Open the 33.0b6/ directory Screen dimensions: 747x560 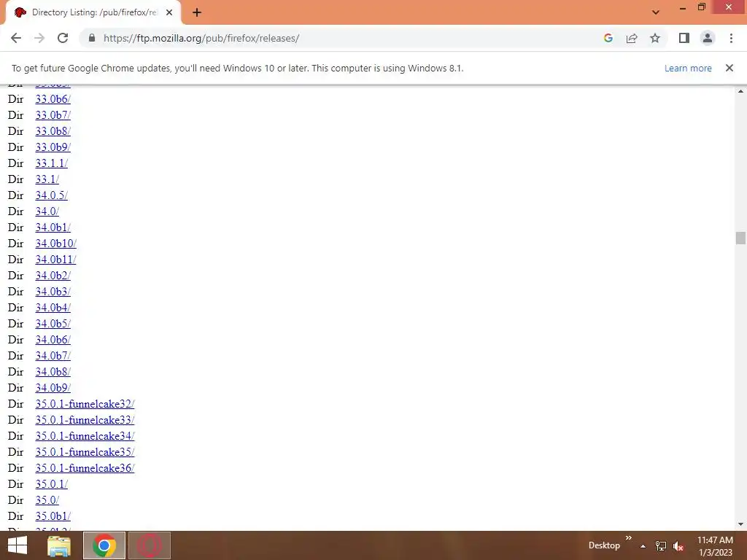[53, 99]
